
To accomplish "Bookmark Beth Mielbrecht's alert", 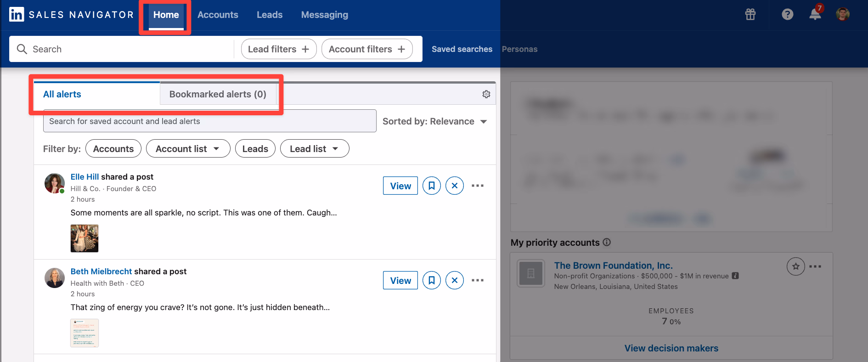I will pyautogui.click(x=432, y=280).
